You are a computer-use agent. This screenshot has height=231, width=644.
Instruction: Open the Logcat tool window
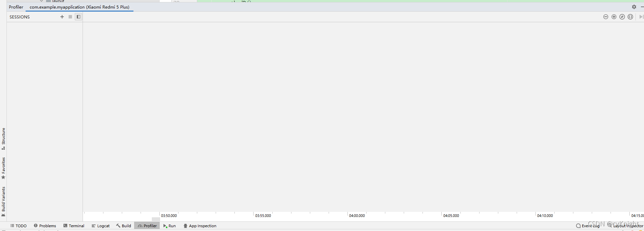101,226
